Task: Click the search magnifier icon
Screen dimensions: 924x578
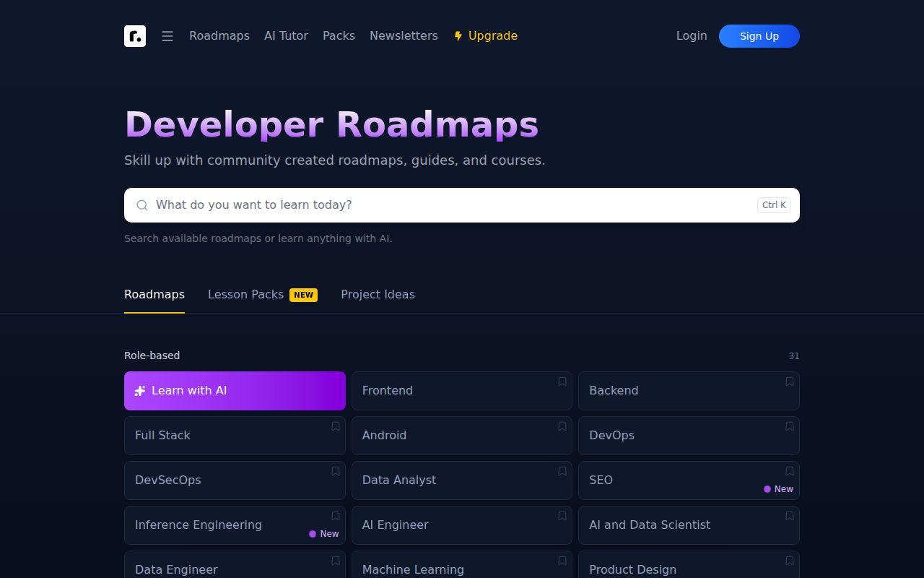Action: coord(142,205)
